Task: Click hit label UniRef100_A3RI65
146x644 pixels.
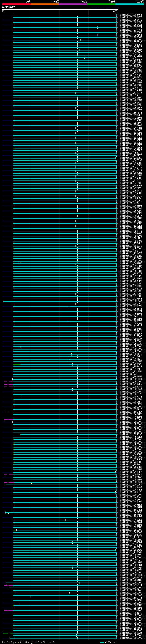Action: coord(131,148)
